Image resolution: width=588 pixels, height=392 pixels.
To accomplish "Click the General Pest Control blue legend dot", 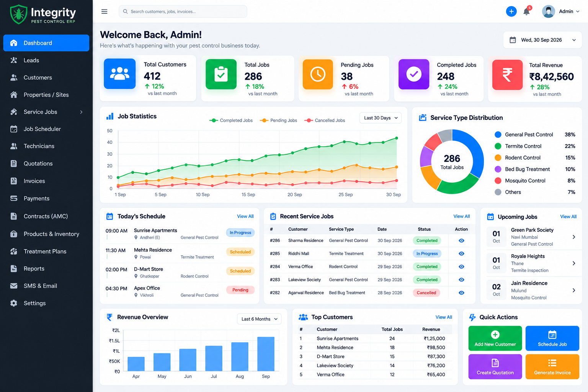I will pos(498,135).
